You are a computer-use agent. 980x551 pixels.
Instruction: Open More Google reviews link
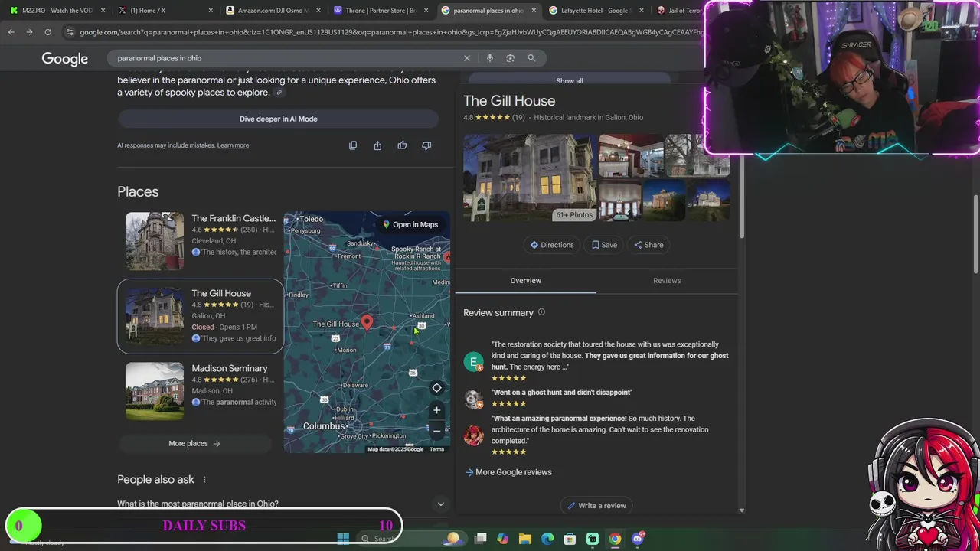pos(508,472)
